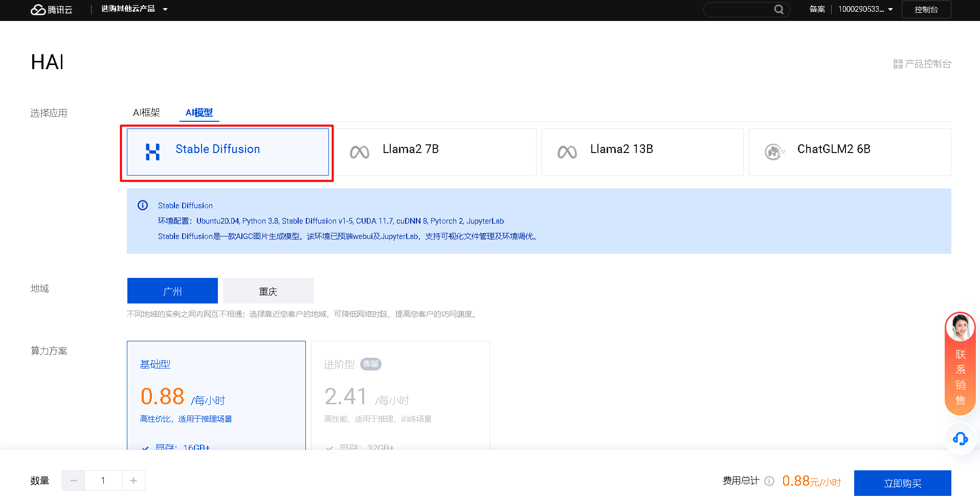This screenshot has height=500, width=980.
Task: Select the Llama2 13B model card
Action: pyautogui.click(x=642, y=152)
